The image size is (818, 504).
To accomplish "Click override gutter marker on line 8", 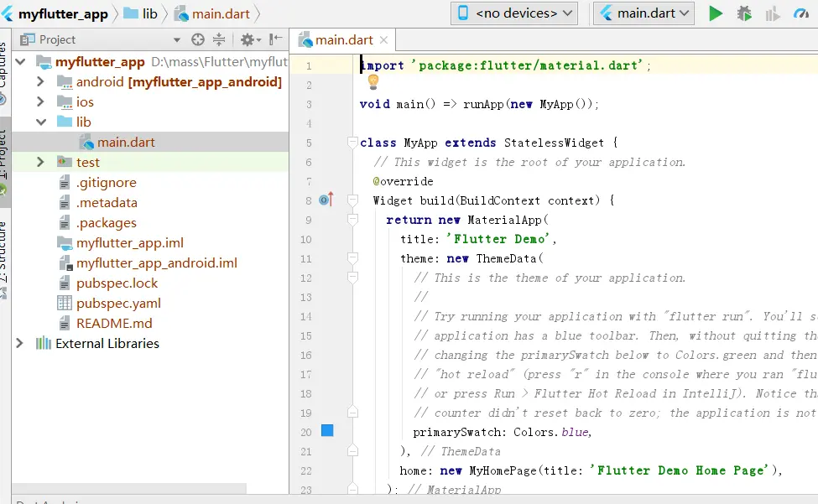I will 326,200.
